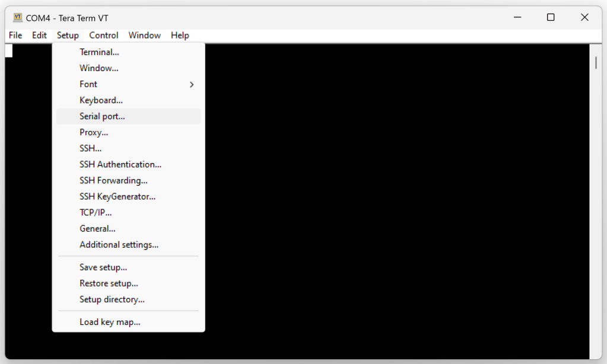Open the Help menu

(180, 36)
